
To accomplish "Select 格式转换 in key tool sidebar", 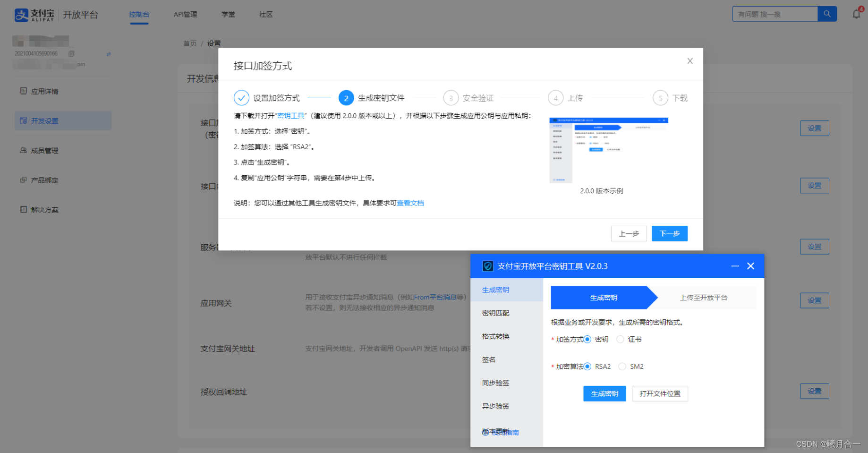I will pyautogui.click(x=507, y=336).
